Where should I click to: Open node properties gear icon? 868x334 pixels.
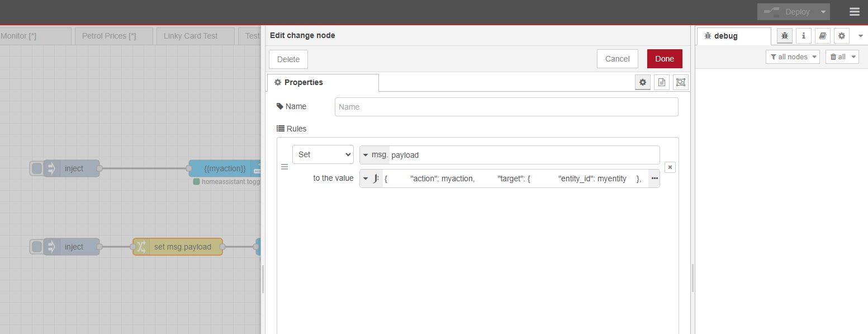tap(643, 82)
